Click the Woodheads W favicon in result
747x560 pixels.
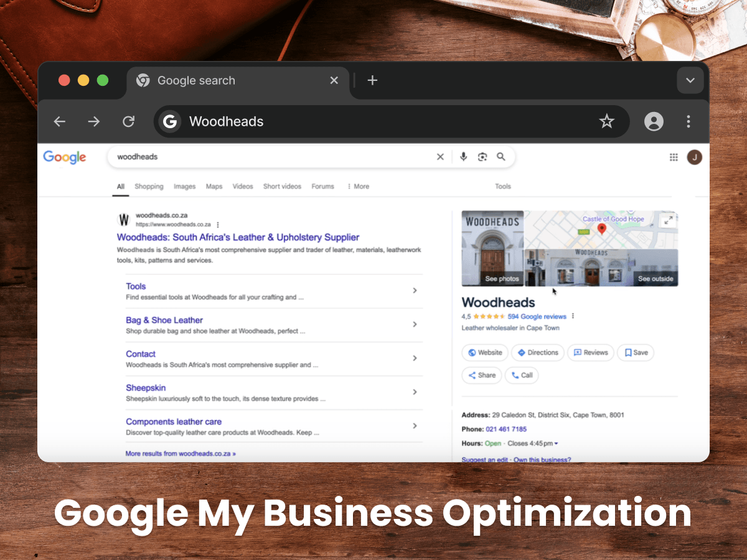[124, 220]
